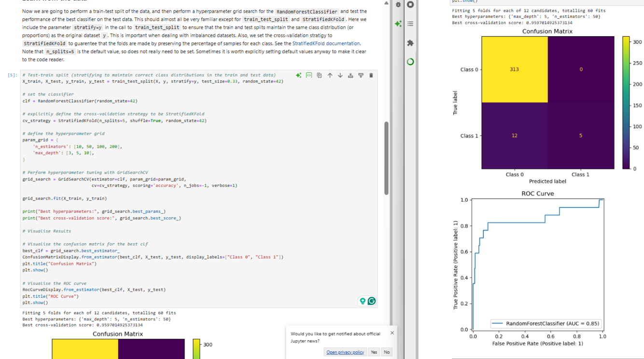Open the debugger bug icon in sidebar
644x359 pixels.
398,4
